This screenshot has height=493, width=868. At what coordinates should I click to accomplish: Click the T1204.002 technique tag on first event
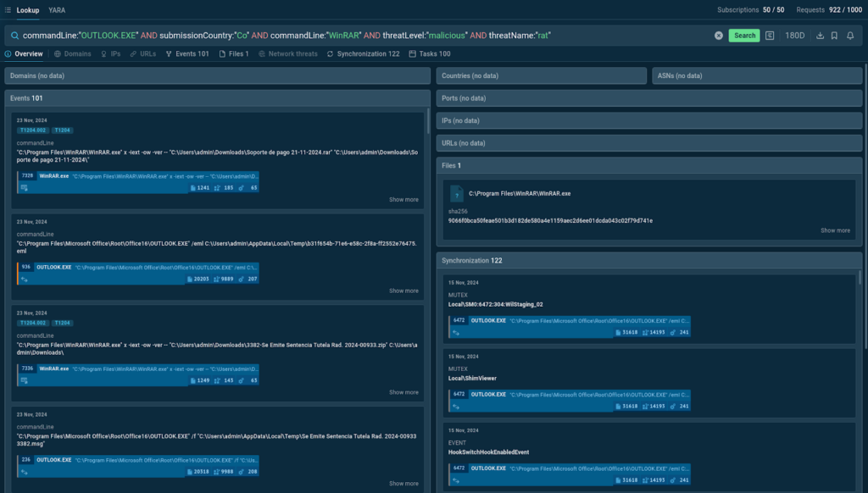(32, 130)
